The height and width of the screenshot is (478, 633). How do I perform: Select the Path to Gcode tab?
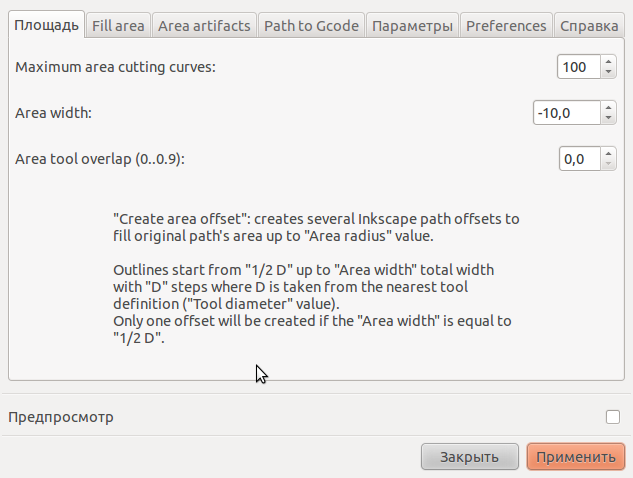pos(311,26)
